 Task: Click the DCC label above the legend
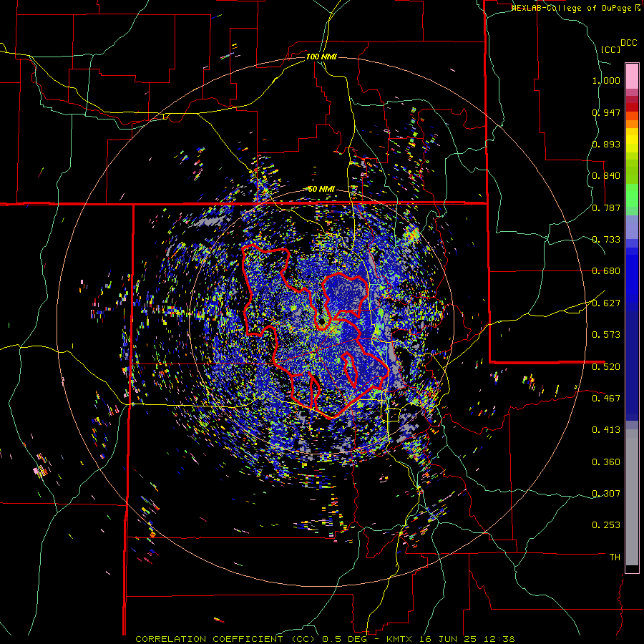(x=628, y=43)
